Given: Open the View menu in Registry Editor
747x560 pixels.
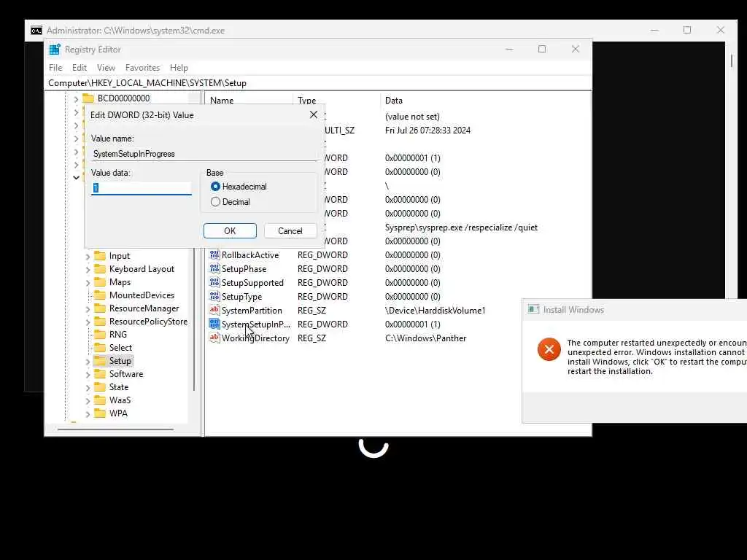Looking at the screenshot, I should (106, 68).
